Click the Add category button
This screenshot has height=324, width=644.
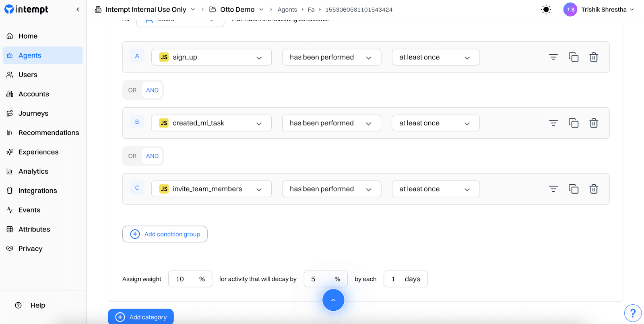(x=141, y=317)
